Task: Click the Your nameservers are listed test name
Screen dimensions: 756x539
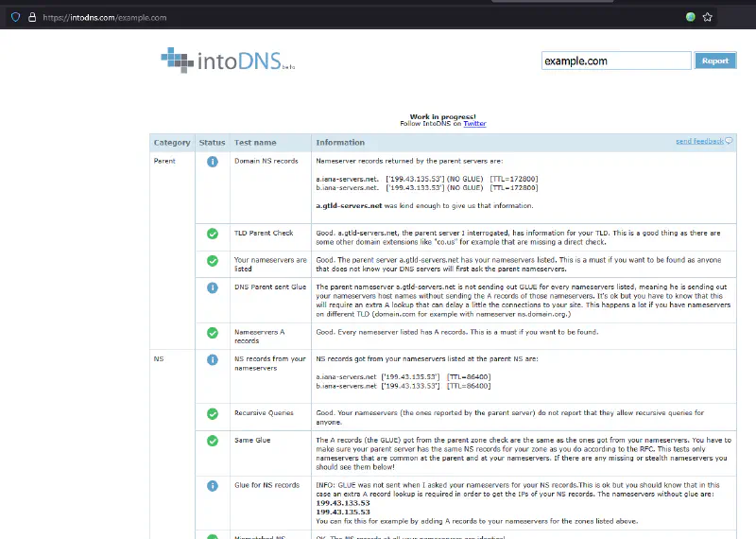Action: (270, 264)
